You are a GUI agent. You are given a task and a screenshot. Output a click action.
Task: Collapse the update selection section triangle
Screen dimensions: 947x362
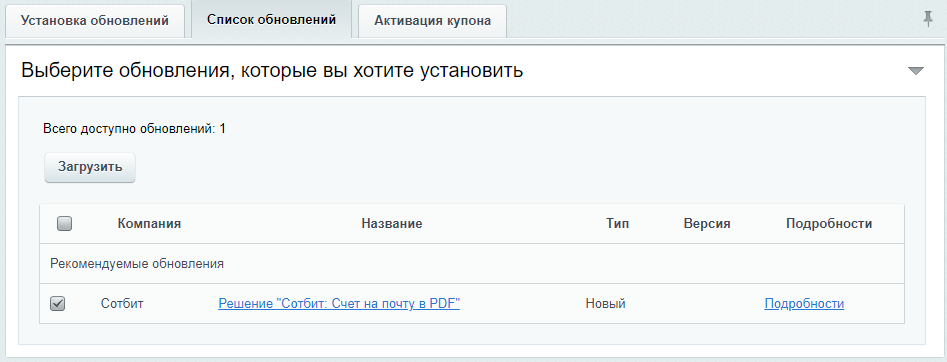coord(916,71)
